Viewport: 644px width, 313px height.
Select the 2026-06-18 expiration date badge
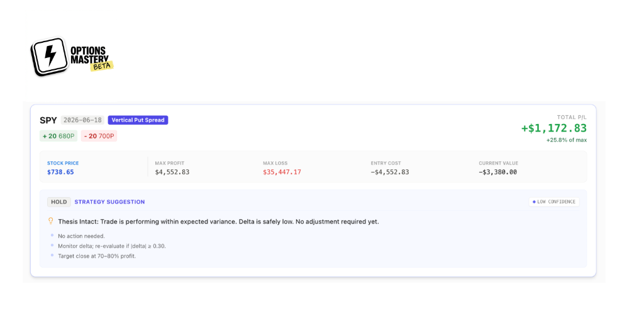(82, 120)
